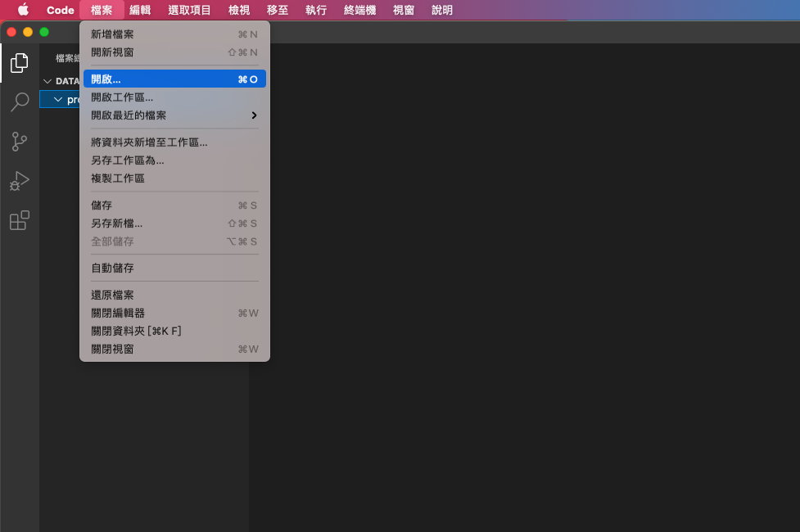Image resolution: width=800 pixels, height=532 pixels.
Task: Choose 新增檔案 from the menu
Action: coord(174,34)
